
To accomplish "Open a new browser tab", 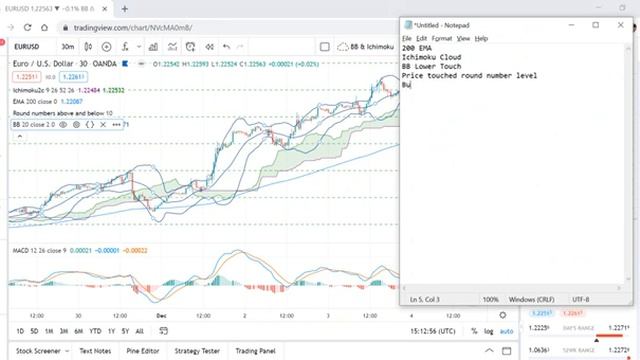I will click(124, 9).
